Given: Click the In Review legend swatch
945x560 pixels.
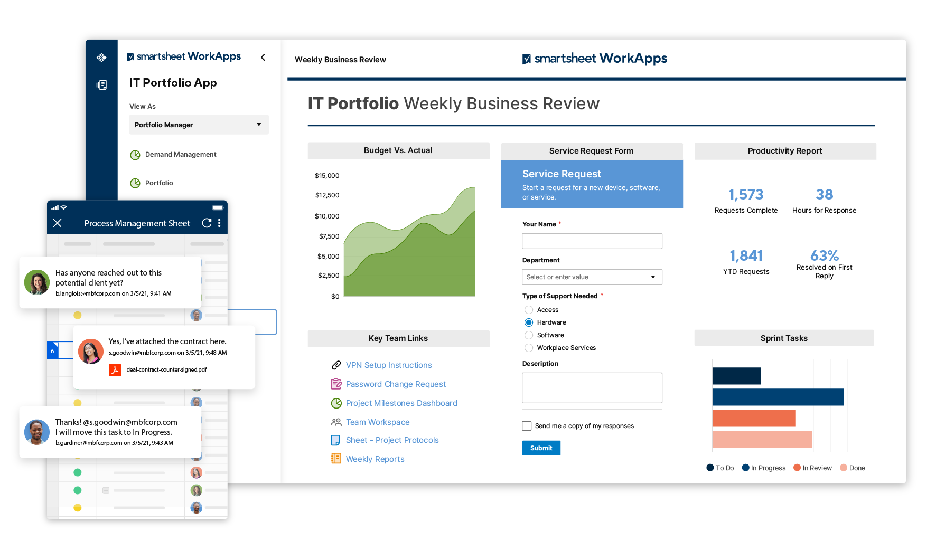Looking at the screenshot, I should (797, 468).
